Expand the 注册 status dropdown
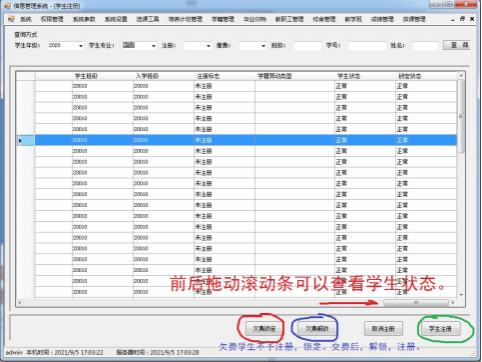This screenshot has width=482, height=362. pos(209,46)
